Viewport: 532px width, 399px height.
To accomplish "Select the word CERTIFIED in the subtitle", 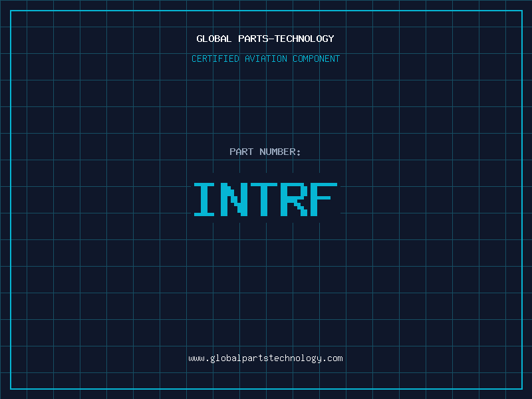I will [215, 59].
